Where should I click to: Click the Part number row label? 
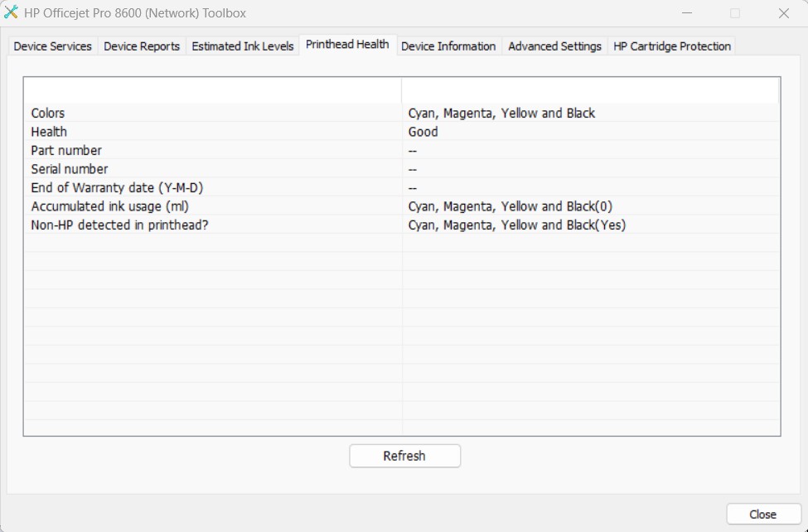(x=66, y=150)
